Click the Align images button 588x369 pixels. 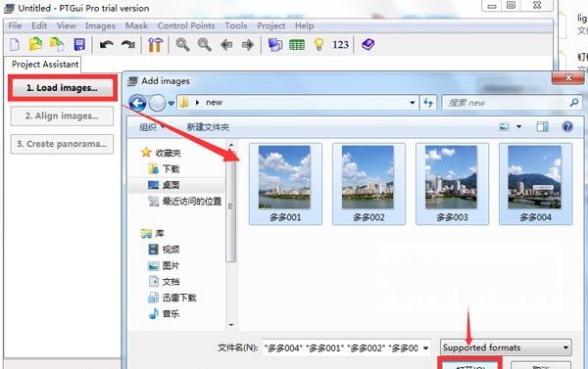[62, 116]
